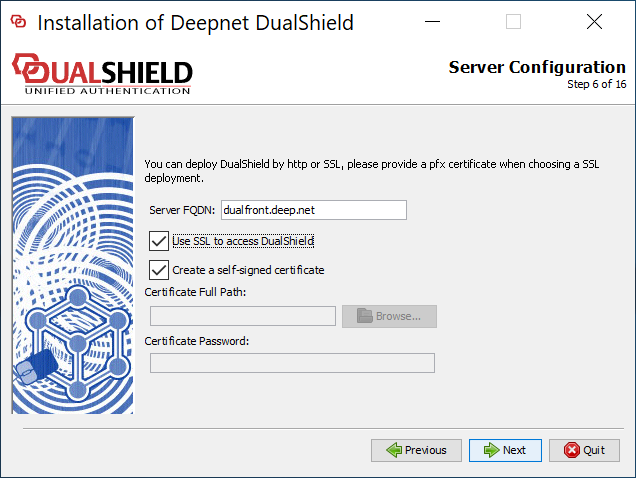Click the Certificate Password label
Screen dimensions: 636x478
pos(196,341)
